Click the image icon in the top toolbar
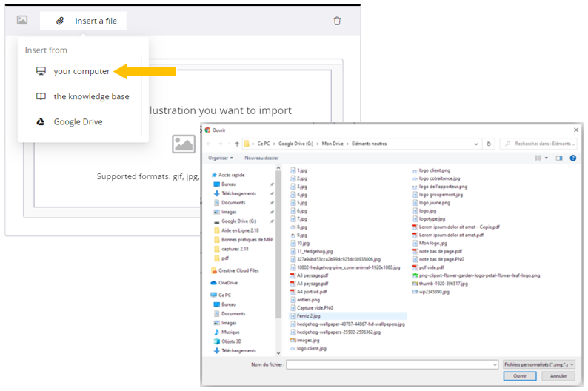 pyautogui.click(x=22, y=21)
